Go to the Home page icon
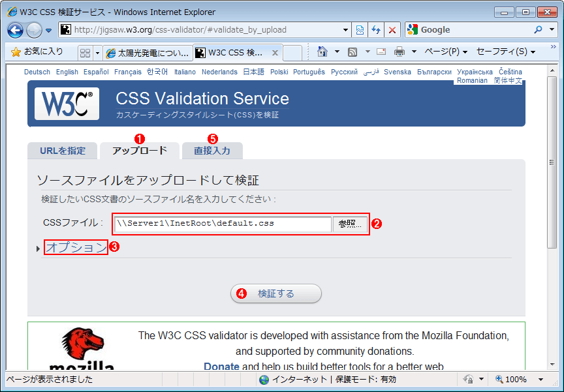 click(x=322, y=52)
